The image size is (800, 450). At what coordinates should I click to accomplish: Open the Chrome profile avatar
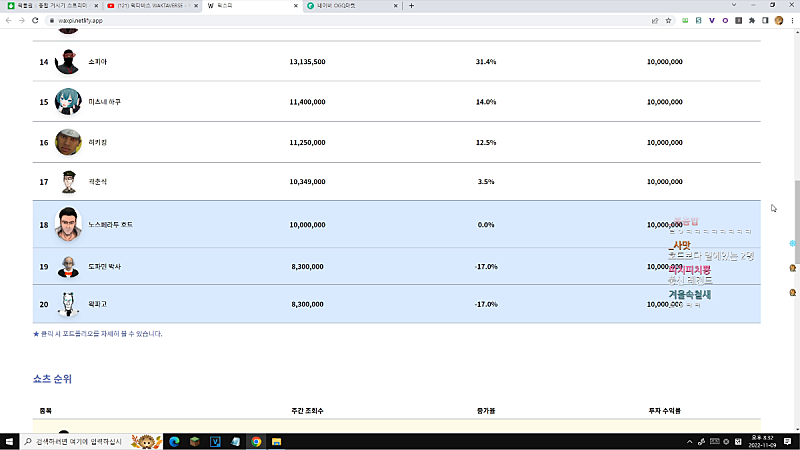[x=779, y=20]
